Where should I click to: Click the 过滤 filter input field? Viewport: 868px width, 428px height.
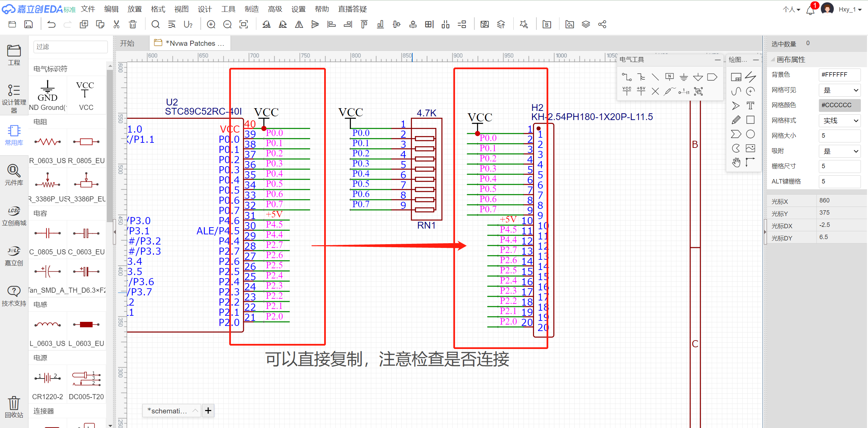tap(71, 47)
